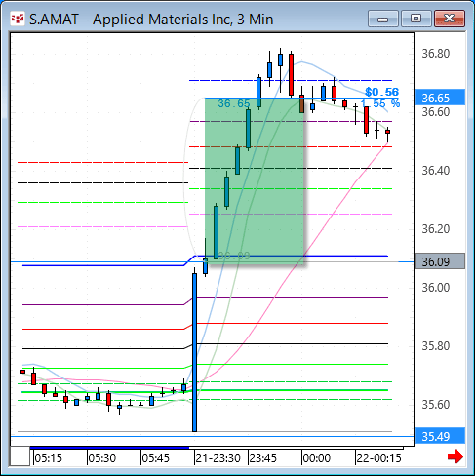Click the $0.56 measurement label
The height and width of the screenshot is (476, 475).
click(382, 92)
